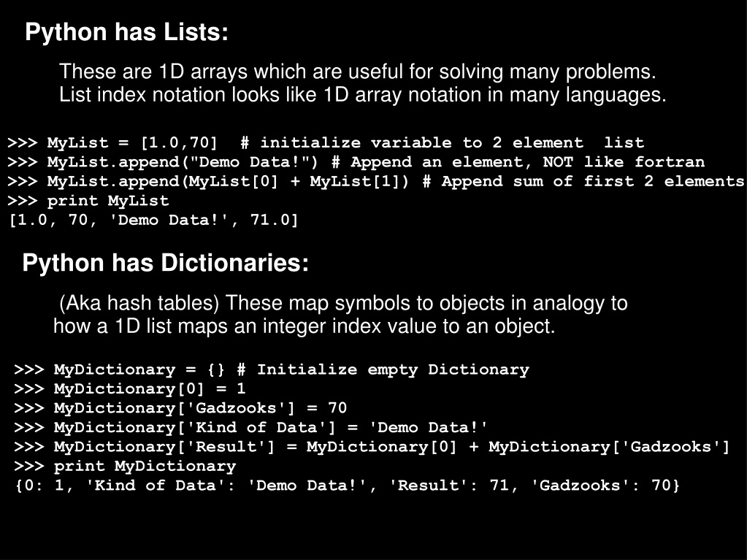Click the line MyDictionary['Gadzooks'] = 70
This screenshot has width=747, height=560.
pyautogui.click(x=180, y=408)
